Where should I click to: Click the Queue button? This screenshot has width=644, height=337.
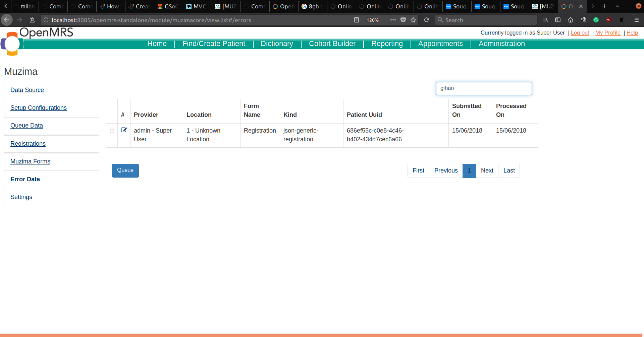125,171
